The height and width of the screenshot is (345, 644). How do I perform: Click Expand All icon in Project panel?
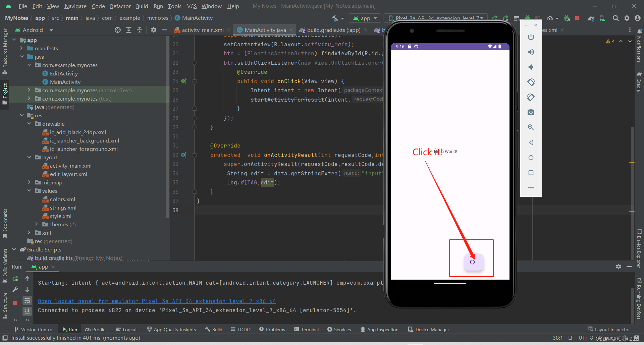click(x=129, y=30)
